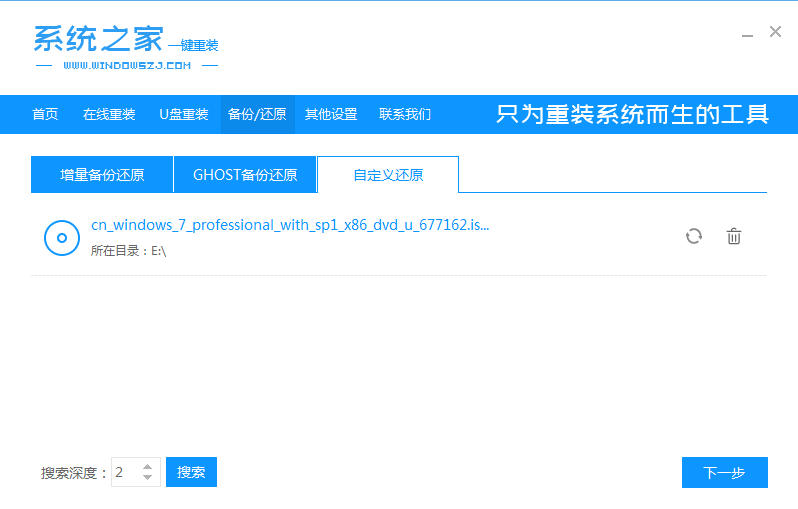Go to 在线重装 section
This screenshot has height=509, width=798.
109,114
